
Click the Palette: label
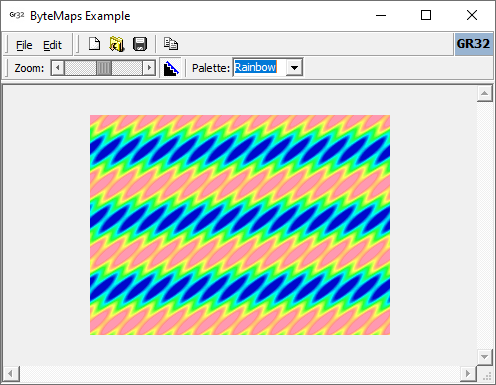coord(211,68)
